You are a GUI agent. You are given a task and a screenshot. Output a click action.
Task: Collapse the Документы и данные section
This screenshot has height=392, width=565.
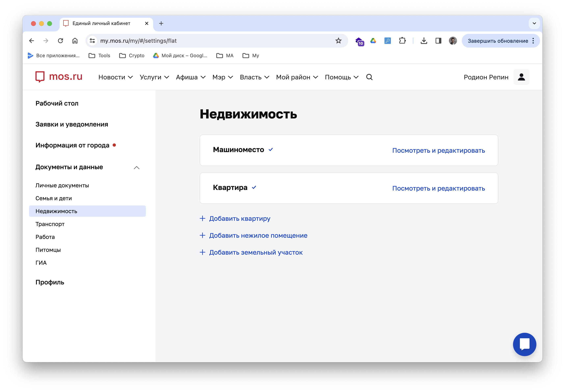pyautogui.click(x=136, y=168)
